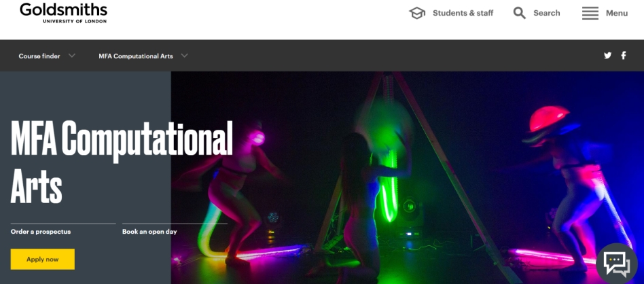The width and height of the screenshot is (644, 284).
Task: Click the Students & staff text link
Action: point(463,13)
